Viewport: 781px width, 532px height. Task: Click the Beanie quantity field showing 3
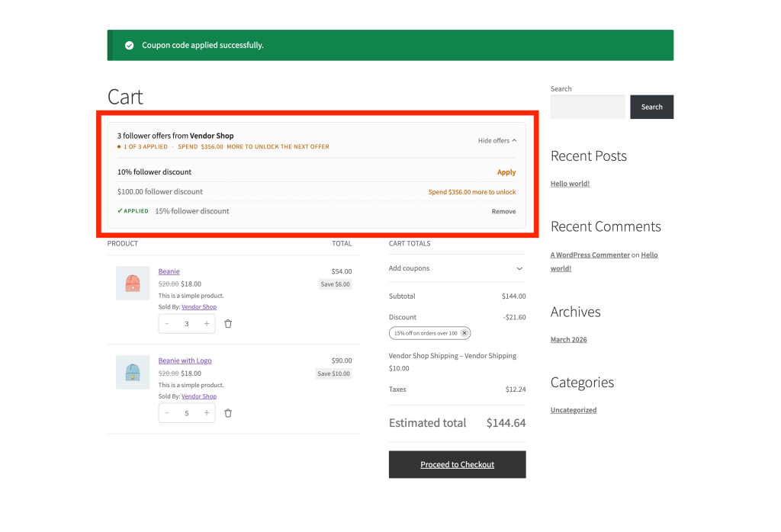pyautogui.click(x=187, y=324)
